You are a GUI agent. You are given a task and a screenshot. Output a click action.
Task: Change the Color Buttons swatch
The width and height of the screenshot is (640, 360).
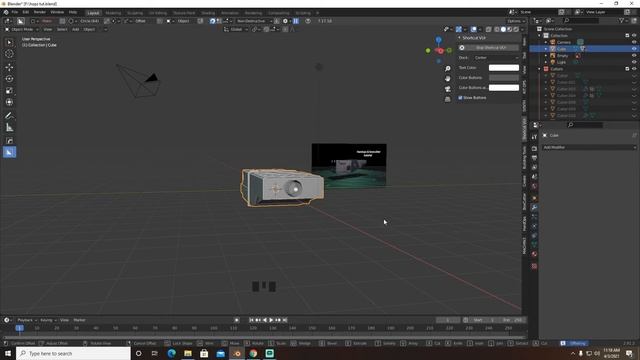click(504, 78)
